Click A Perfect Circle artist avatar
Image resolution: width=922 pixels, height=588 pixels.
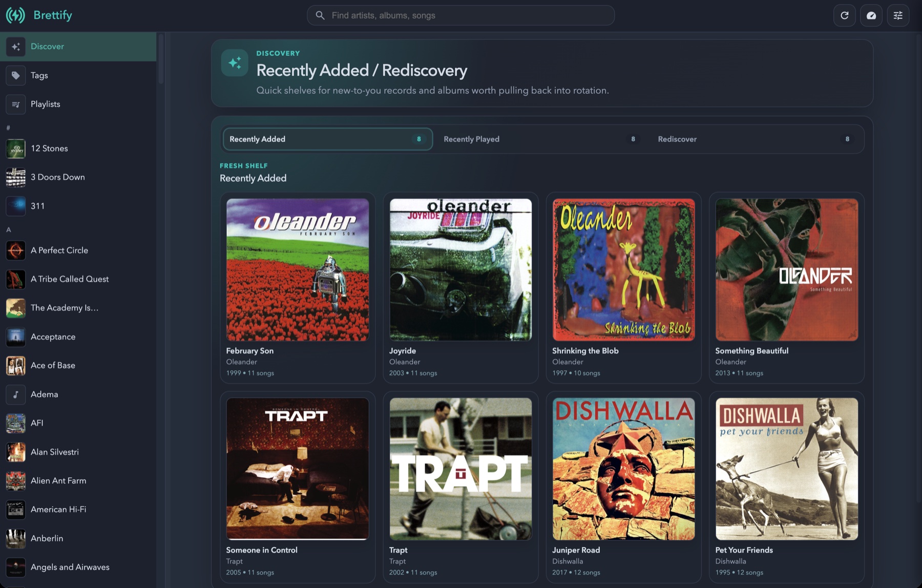pos(16,250)
